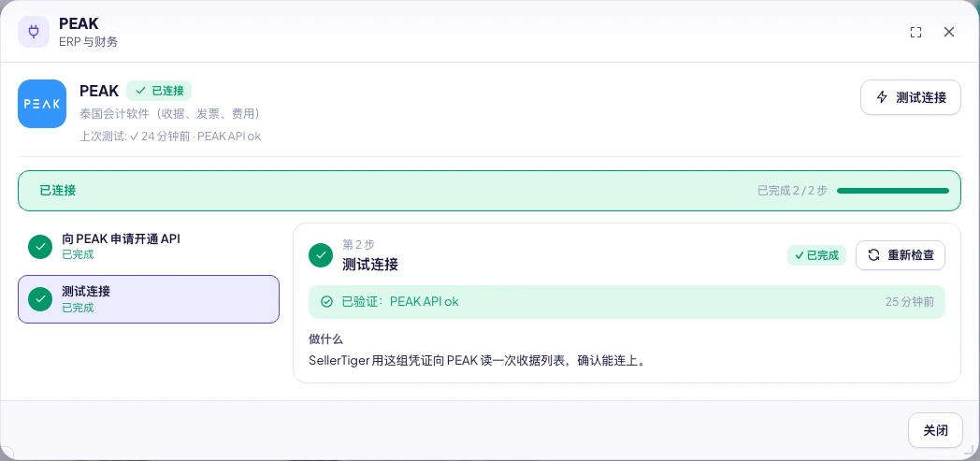Select step 向 PEAK 申请开通 API
This screenshot has width=980, height=461.
pyautogui.click(x=149, y=246)
